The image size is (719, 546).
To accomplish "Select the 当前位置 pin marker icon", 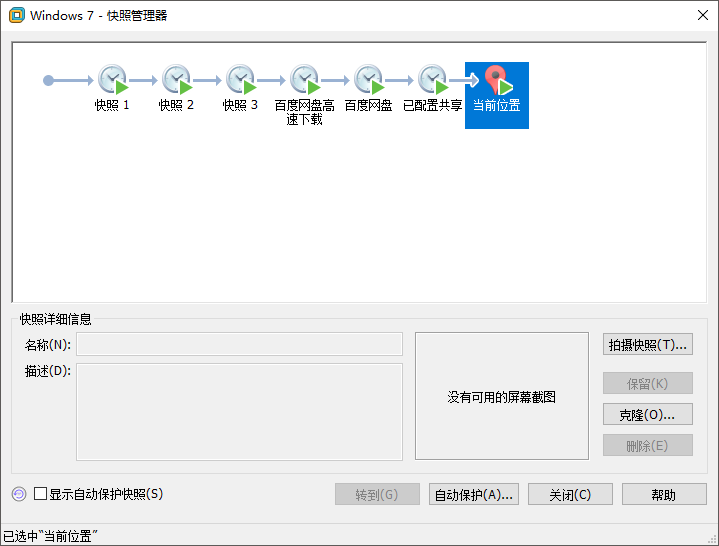I will pos(498,80).
